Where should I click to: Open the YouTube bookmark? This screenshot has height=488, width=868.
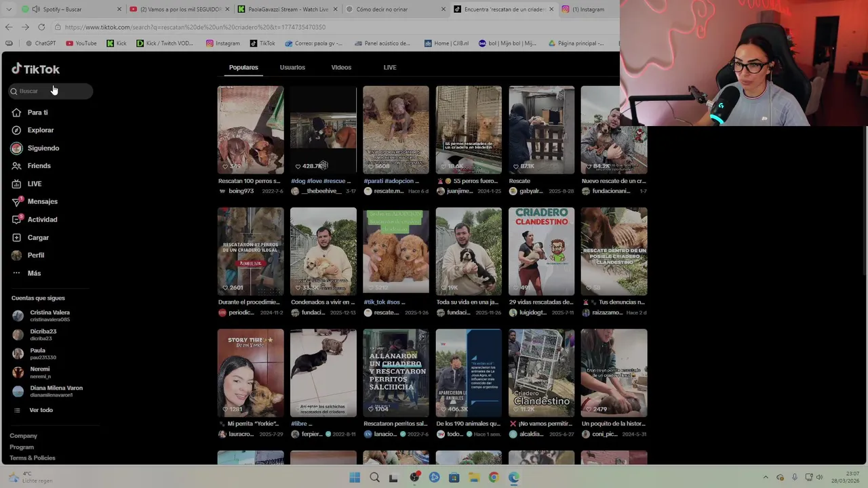point(81,43)
